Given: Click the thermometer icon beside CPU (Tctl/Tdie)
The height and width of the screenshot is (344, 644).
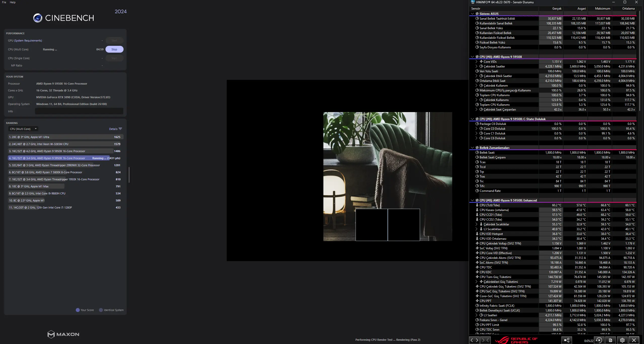Looking at the screenshot, I should tap(477, 205).
